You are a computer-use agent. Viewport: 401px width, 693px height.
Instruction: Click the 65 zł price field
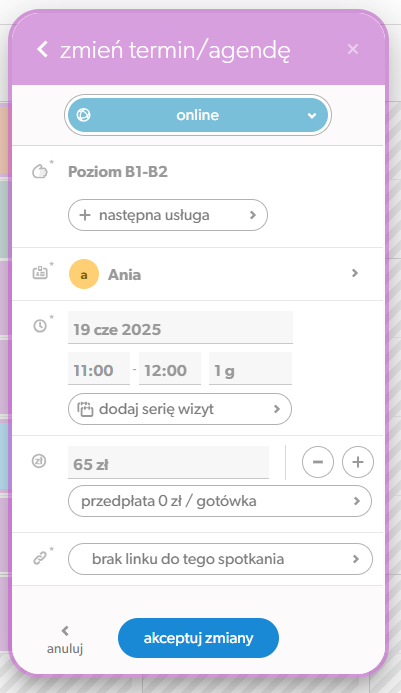click(x=168, y=462)
